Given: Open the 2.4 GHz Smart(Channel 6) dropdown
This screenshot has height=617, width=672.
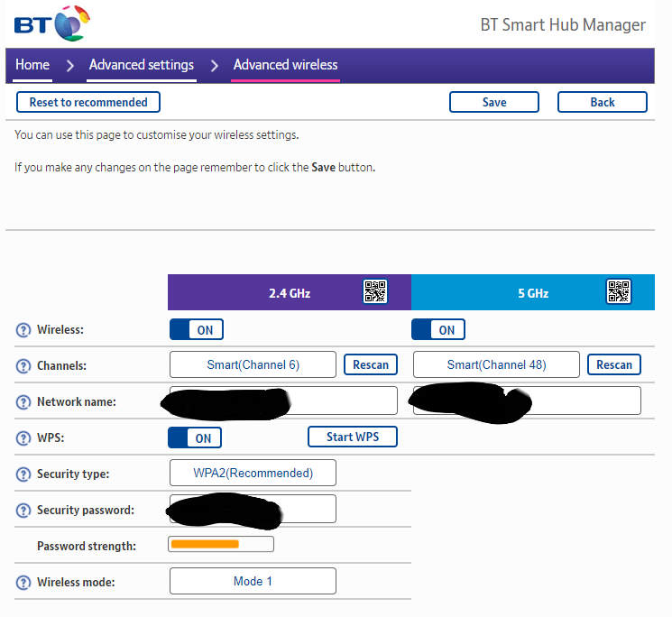Looking at the screenshot, I should pyautogui.click(x=253, y=364).
